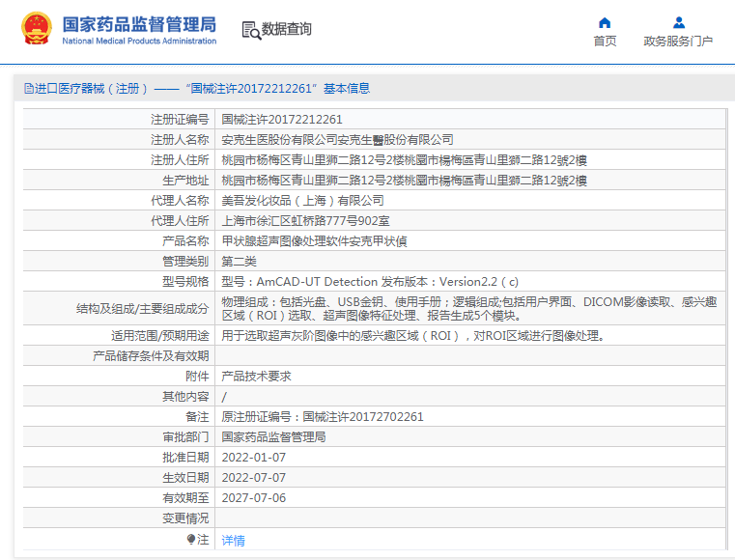
Task: Open 政务服务门户 text link
Action: click(678, 42)
